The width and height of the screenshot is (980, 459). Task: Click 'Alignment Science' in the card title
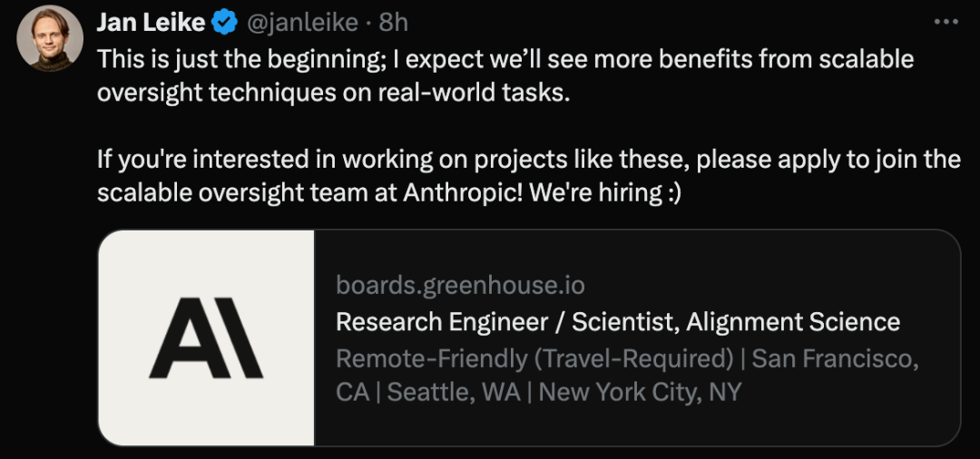[x=792, y=322]
